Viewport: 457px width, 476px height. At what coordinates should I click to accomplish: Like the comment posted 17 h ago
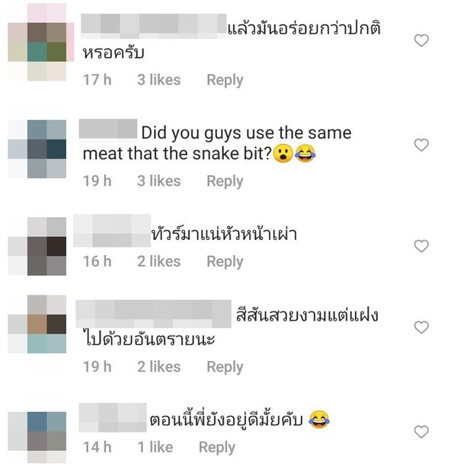421,40
